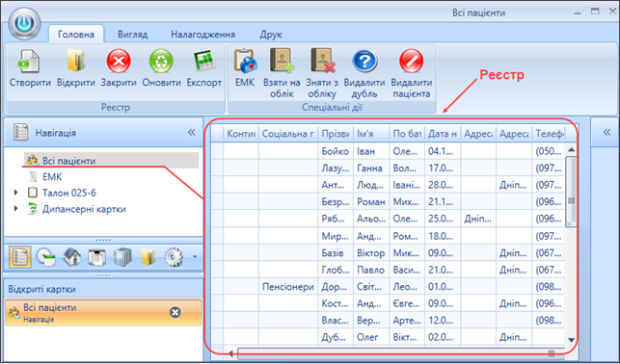The height and width of the screenshot is (364, 620).
Task: Collapse the Навігація panel with the chevron
Action: [191, 132]
